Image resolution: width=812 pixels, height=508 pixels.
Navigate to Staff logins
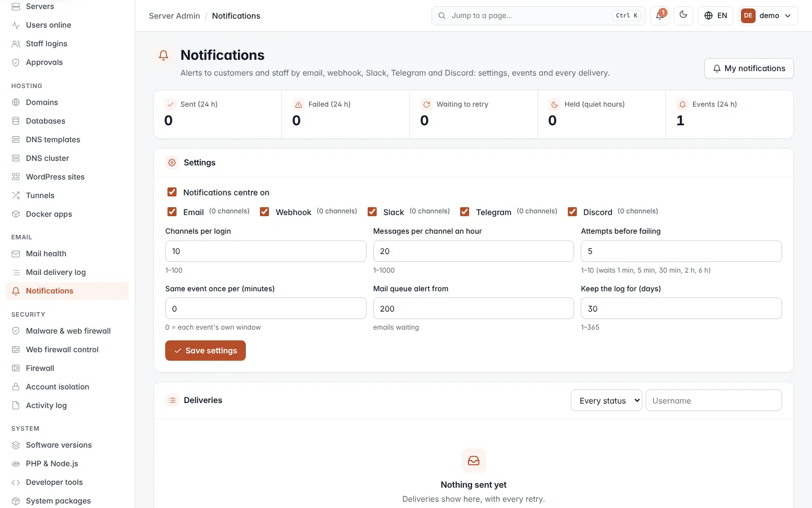[67, 43]
